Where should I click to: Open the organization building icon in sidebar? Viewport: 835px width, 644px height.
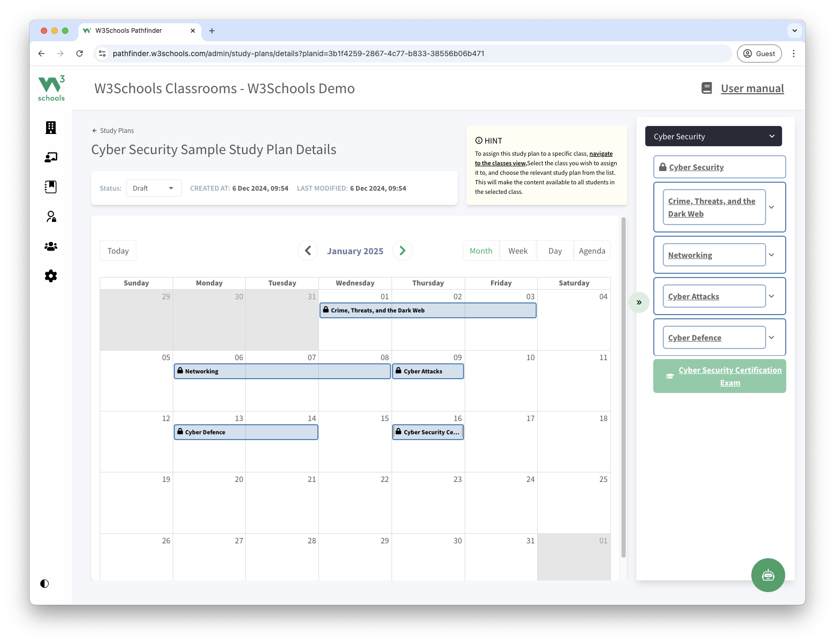[x=51, y=128]
